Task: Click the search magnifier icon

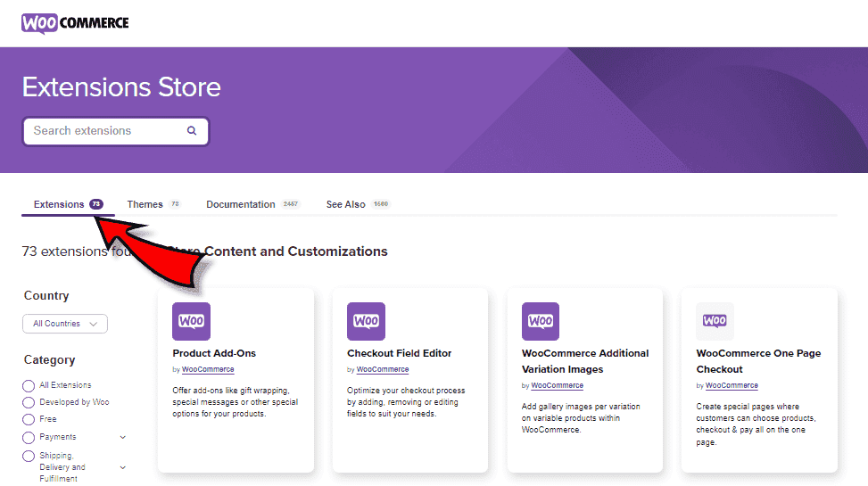Action: point(192,130)
